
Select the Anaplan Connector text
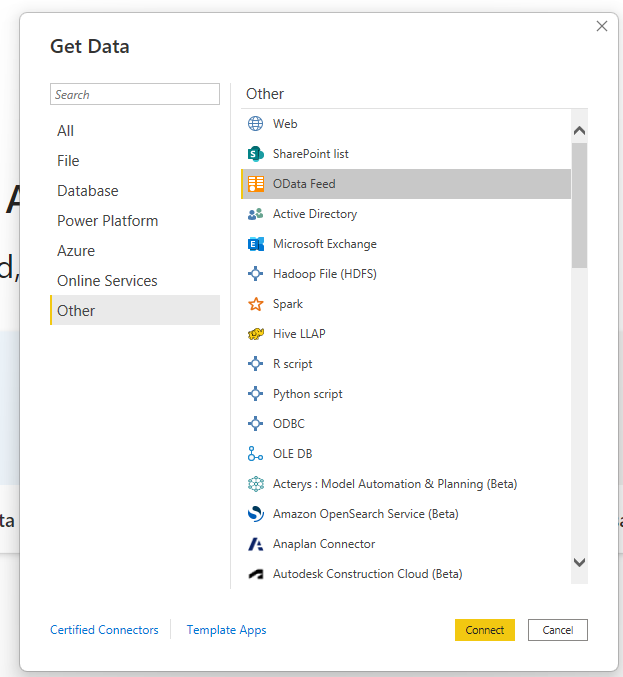tap(324, 544)
